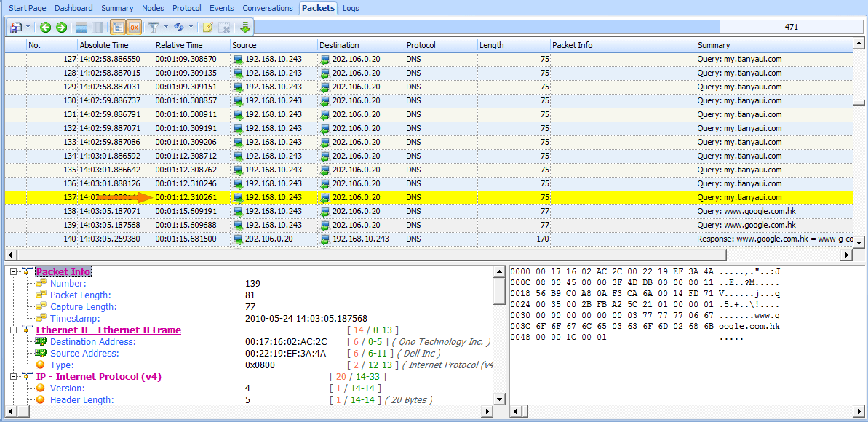Click the packet list vertical scrollbar down arrow
Screen dimensions: 868x422
click(x=859, y=242)
